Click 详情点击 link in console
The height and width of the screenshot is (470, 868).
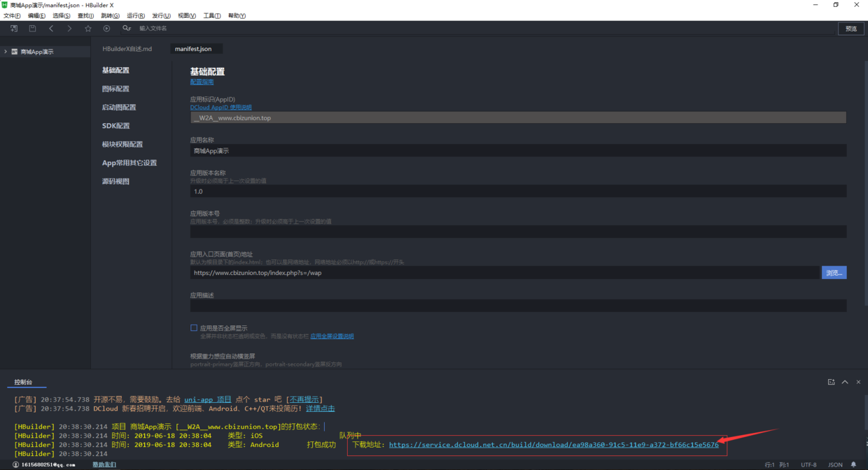tap(320, 408)
